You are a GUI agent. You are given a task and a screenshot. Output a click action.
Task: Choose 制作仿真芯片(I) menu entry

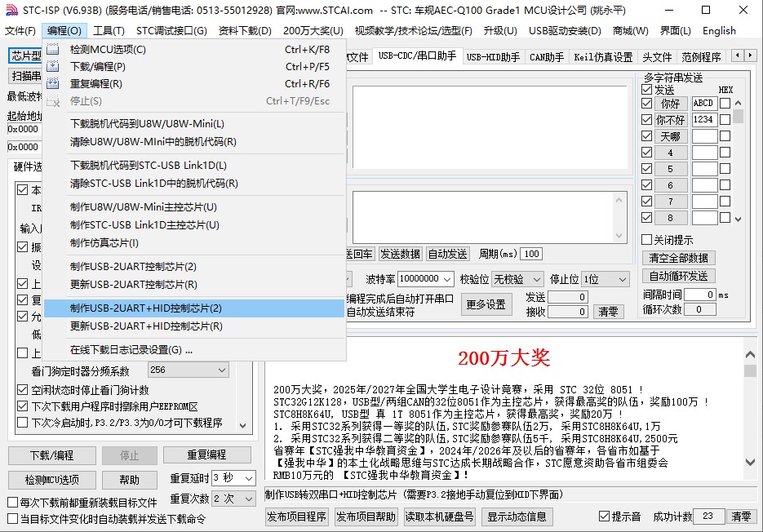pyautogui.click(x=195, y=243)
